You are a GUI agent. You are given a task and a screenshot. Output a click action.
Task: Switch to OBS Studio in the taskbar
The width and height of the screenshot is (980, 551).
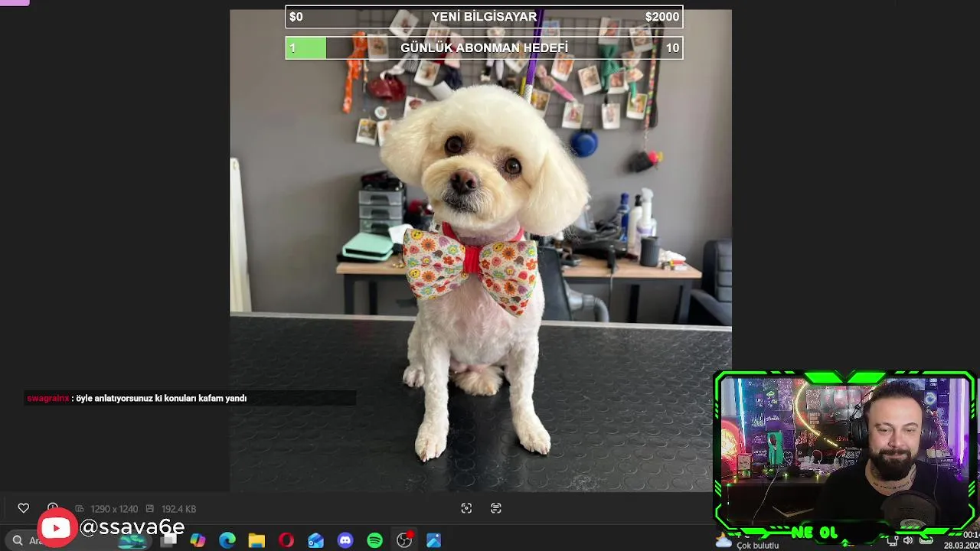click(404, 540)
